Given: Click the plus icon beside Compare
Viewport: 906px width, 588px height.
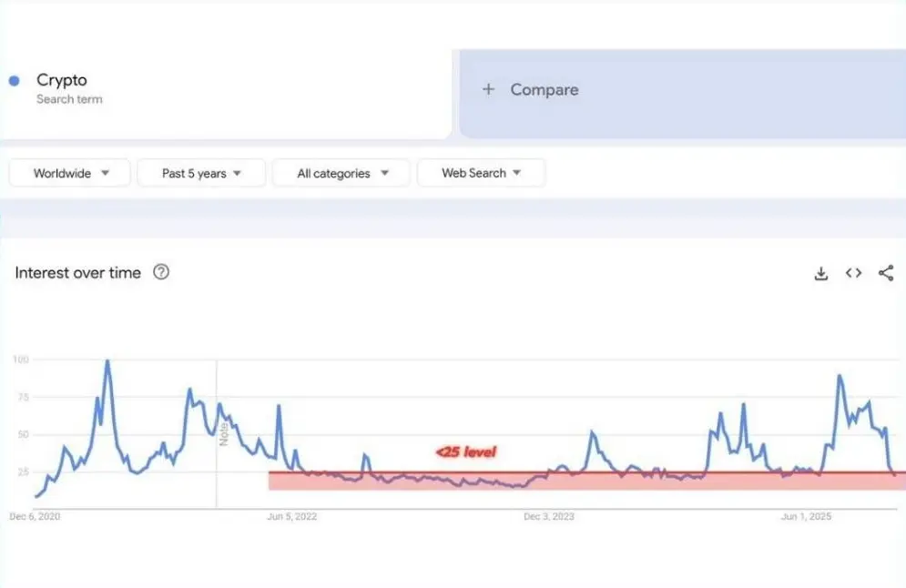Looking at the screenshot, I should click(x=488, y=89).
